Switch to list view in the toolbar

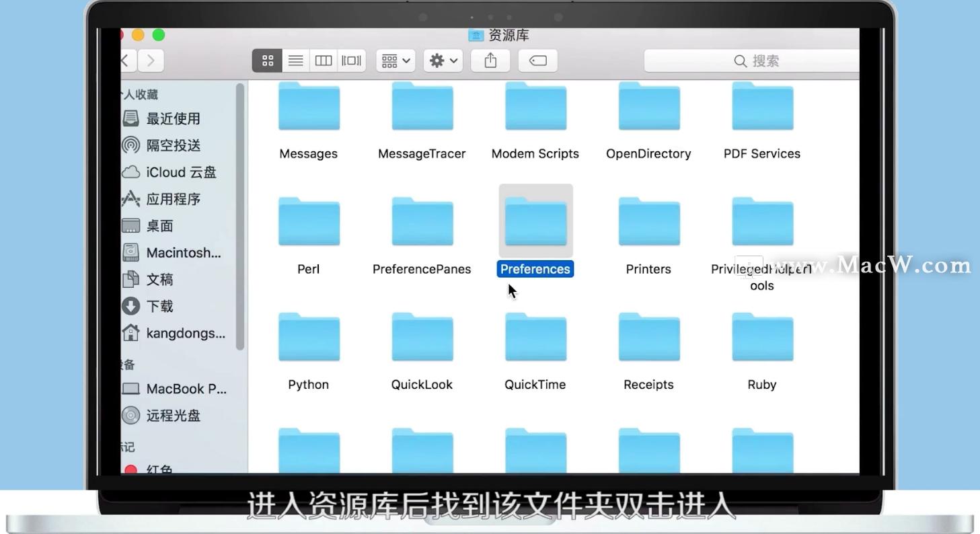coord(295,60)
